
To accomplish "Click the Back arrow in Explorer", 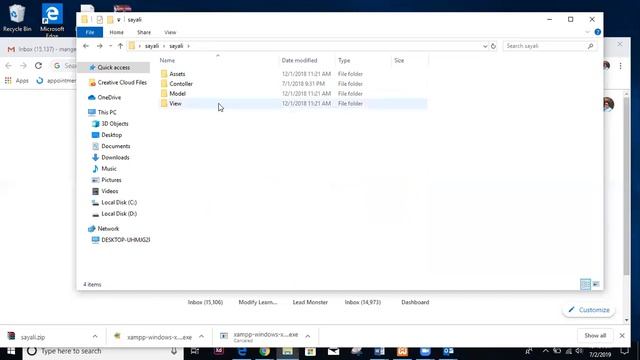I will 86,46.
